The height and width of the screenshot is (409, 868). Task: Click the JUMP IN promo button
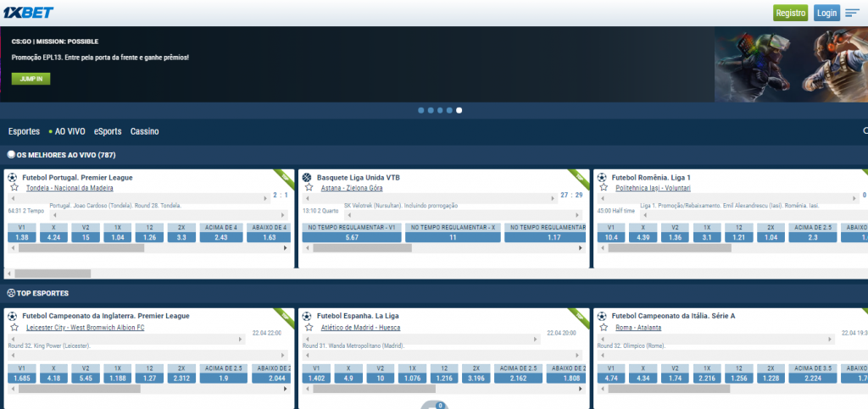point(31,79)
